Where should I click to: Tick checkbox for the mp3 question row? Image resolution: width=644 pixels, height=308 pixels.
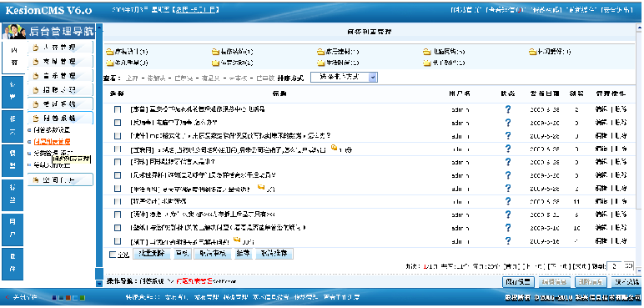coord(118,136)
